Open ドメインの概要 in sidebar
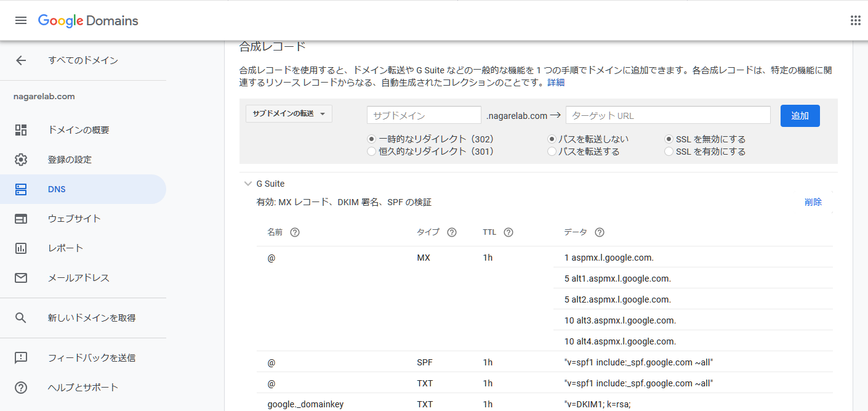868x411 pixels. click(x=79, y=130)
